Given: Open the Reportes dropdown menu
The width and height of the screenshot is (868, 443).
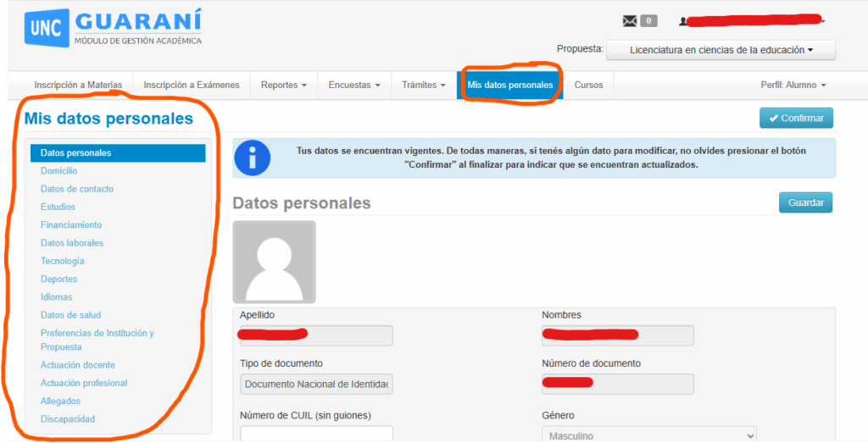Looking at the screenshot, I should point(283,85).
